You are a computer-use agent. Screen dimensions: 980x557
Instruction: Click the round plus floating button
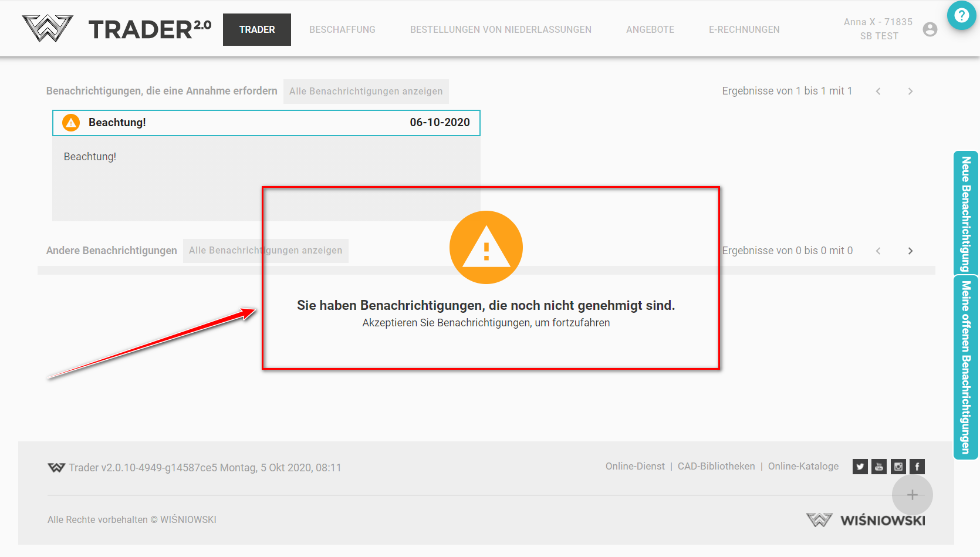pyautogui.click(x=912, y=495)
